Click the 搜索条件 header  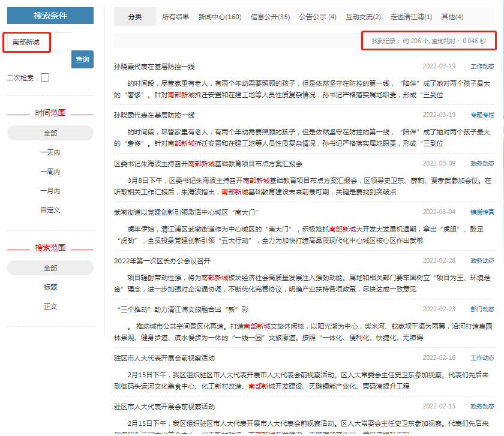50,16
